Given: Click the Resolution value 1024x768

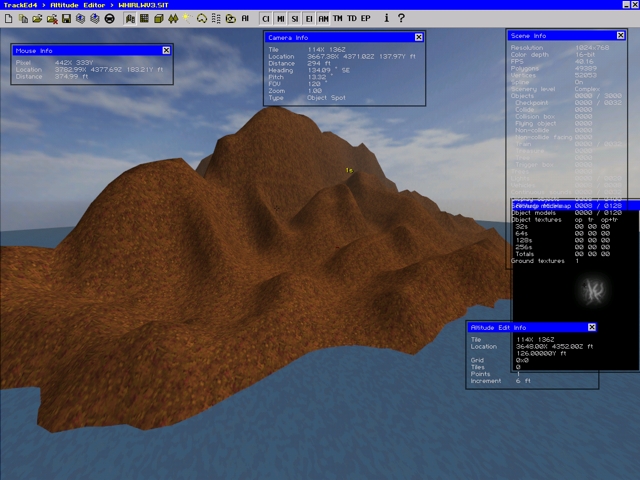Looking at the screenshot, I should tap(592, 48).
